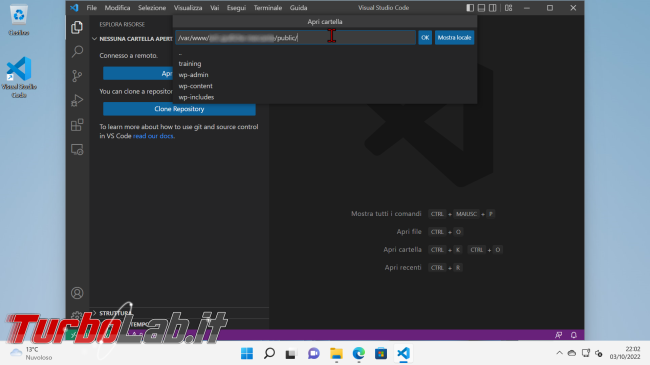Open the Vai menu
The height and width of the screenshot is (365, 650).
pos(214,8)
